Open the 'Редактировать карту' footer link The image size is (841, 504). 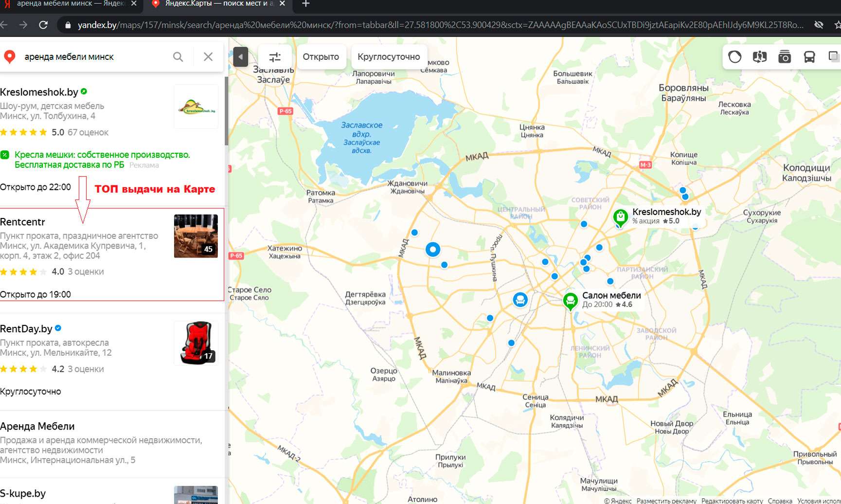732,501
